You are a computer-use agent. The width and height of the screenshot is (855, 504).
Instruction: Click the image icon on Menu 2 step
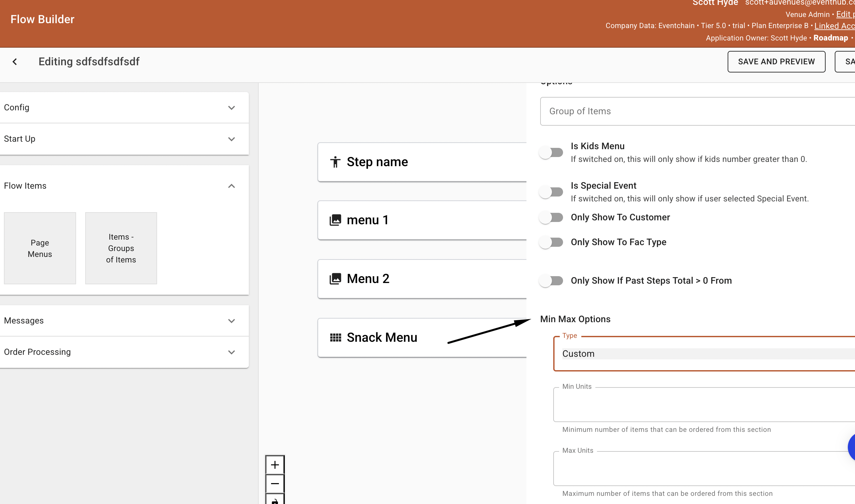point(335,279)
